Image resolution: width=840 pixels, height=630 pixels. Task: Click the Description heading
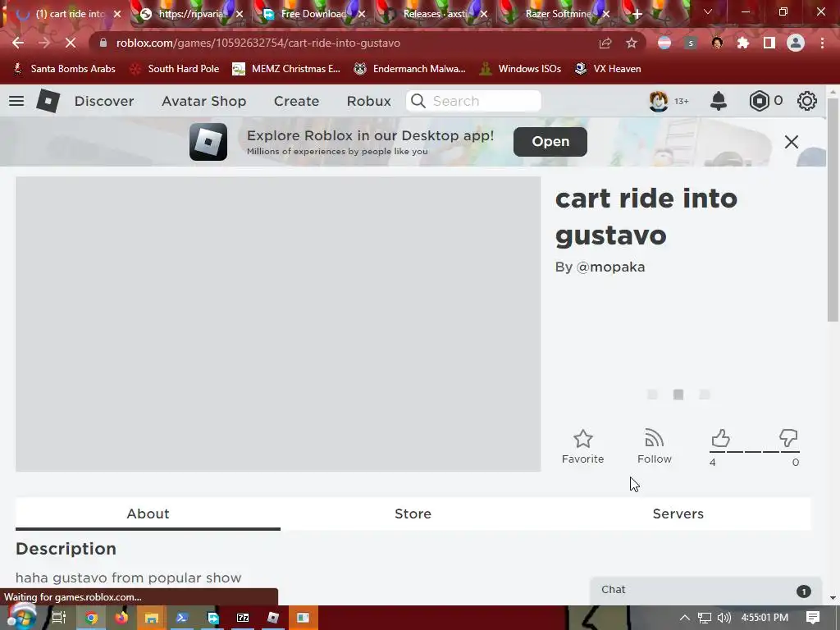[66, 549]
